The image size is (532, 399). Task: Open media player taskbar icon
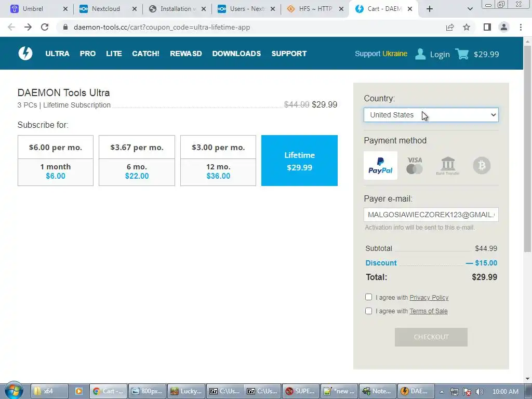[x=79, y=391]
